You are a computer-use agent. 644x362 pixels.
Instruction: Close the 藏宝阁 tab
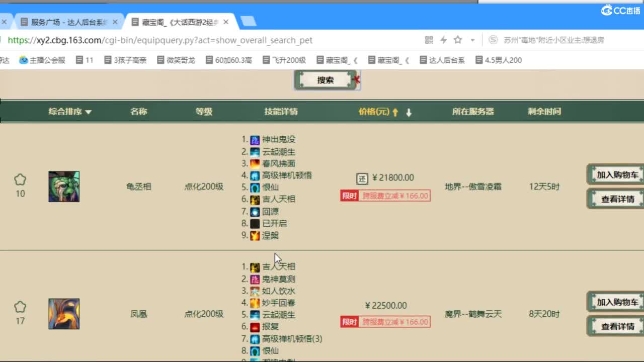click(x=226, y=22)
